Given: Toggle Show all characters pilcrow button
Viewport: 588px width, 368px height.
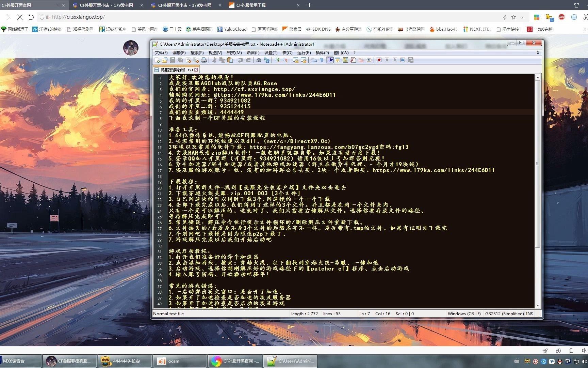Looking at the screenshot, I should (x=322, y=60).
